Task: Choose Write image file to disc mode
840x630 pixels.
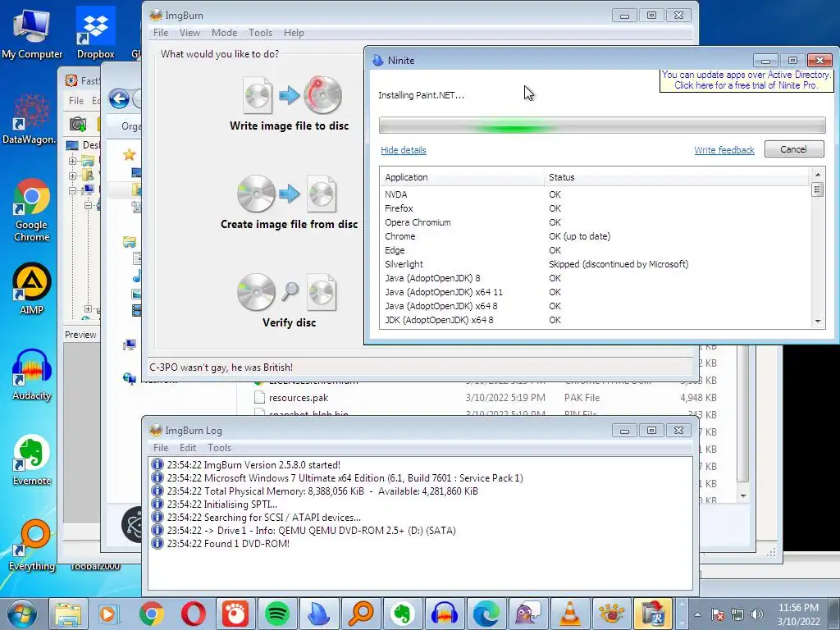Action: [290, 104]
